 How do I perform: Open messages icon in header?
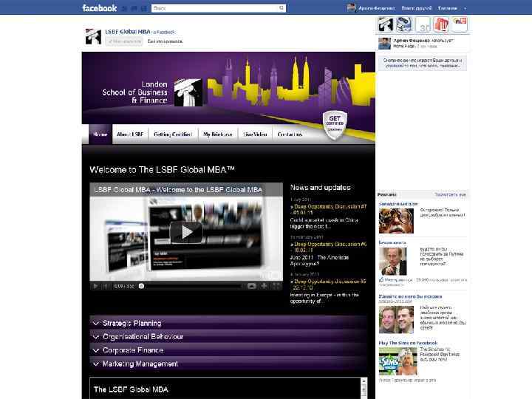pyautogui.click(x=134, y=8)
